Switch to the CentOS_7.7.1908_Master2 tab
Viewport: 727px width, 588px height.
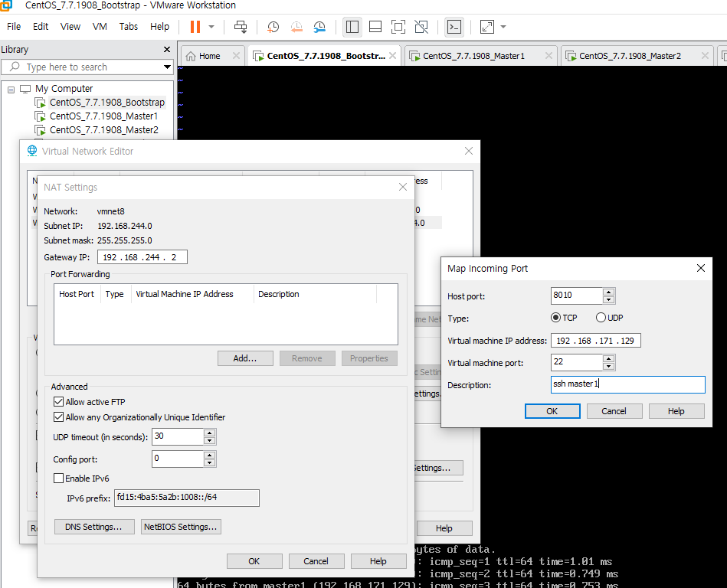click(630, 56)
